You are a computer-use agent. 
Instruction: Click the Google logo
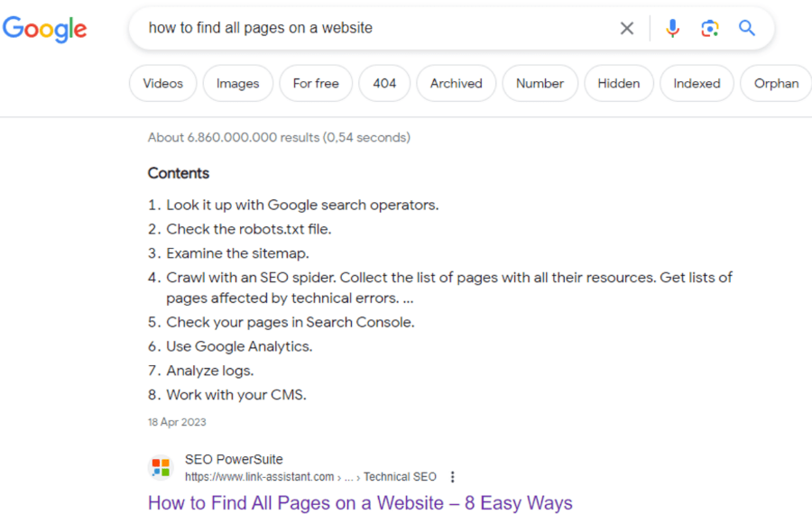[45, 29]
